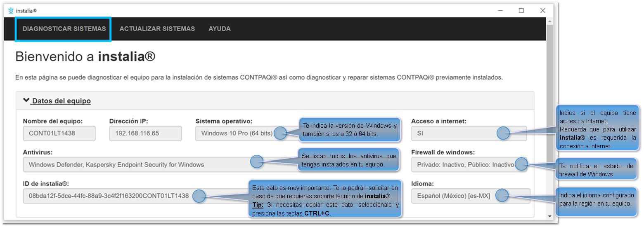Click the scrollbar down arrow
Viewport: 644px width, 227px height.
click(549, 216)
